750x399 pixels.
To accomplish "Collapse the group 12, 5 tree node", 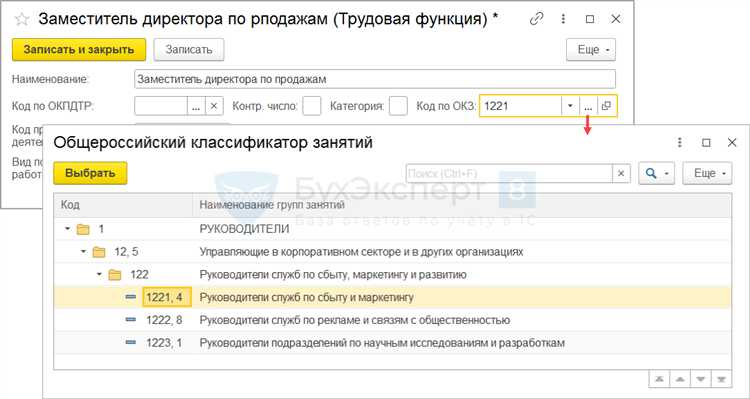I will [x=83, y=252].
